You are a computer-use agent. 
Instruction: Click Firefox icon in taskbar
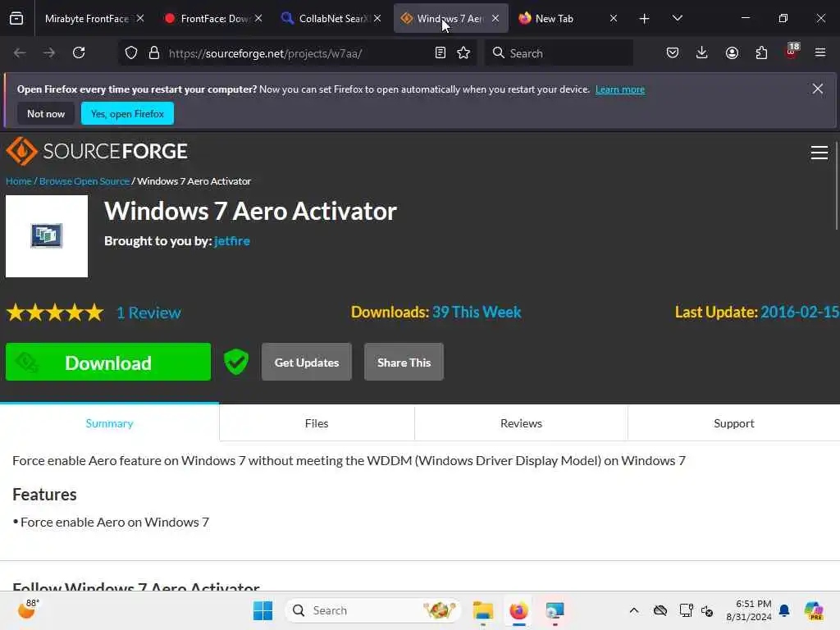tap(518, 610)
